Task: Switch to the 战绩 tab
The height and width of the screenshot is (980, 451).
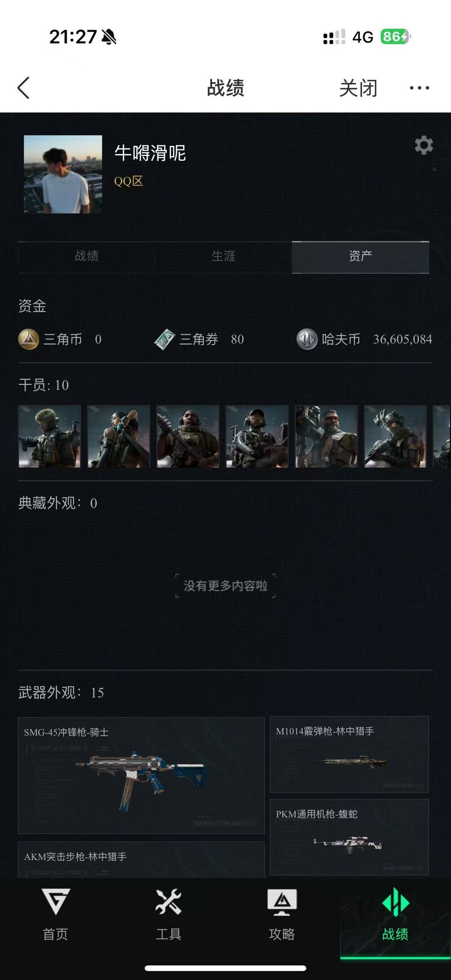Action: (x=86, y=256)
